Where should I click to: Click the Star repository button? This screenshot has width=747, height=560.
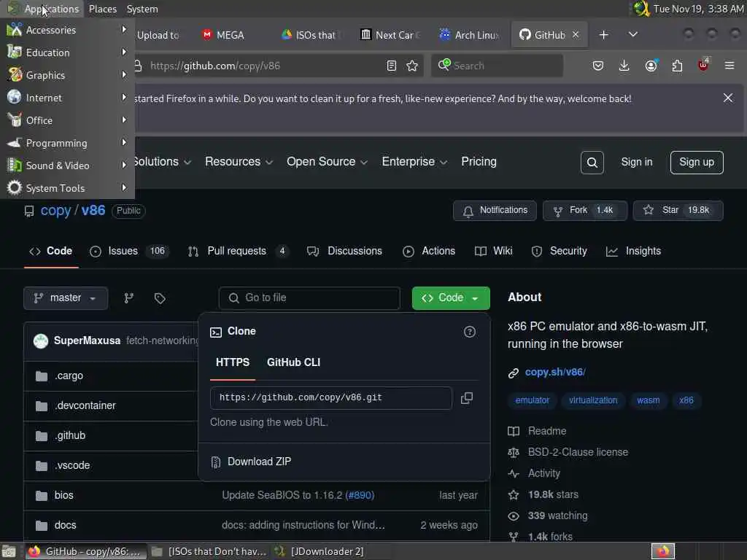coord(678,211)
